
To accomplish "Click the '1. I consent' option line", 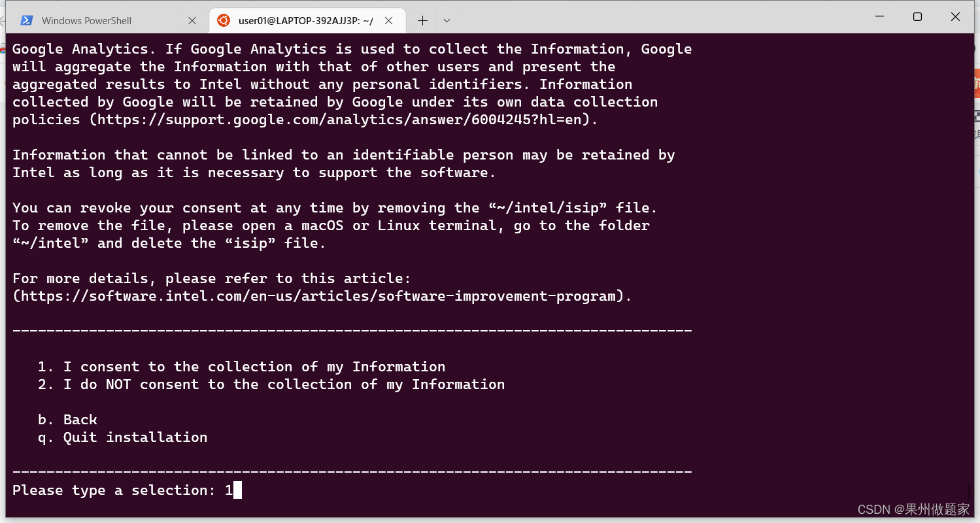I will [x=241, y=366].
